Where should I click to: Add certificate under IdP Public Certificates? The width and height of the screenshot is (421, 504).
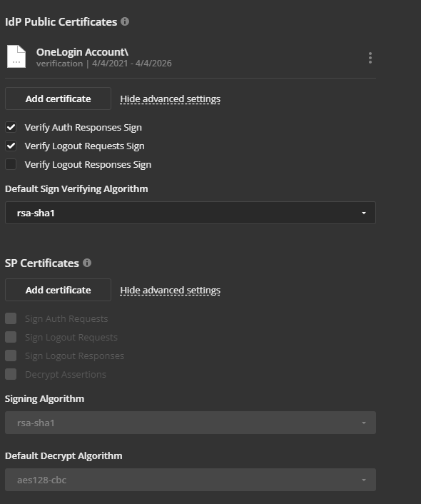(59, 99)
